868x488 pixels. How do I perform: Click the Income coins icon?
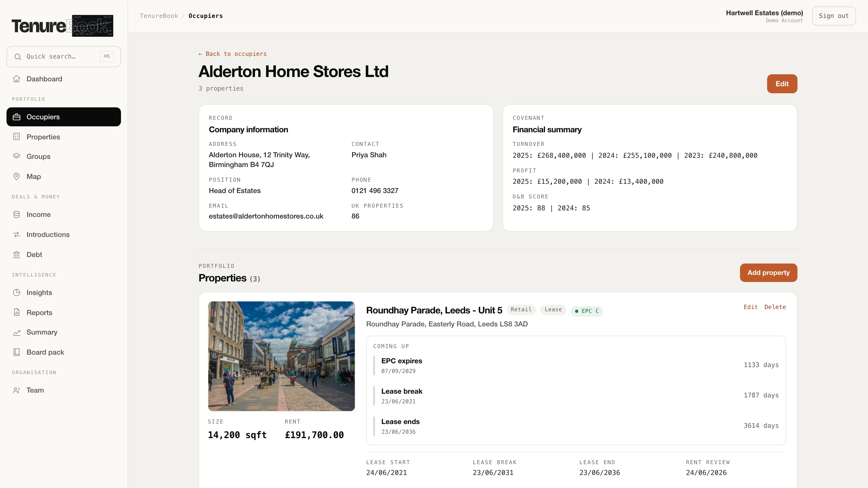click(x=17, y=214)
